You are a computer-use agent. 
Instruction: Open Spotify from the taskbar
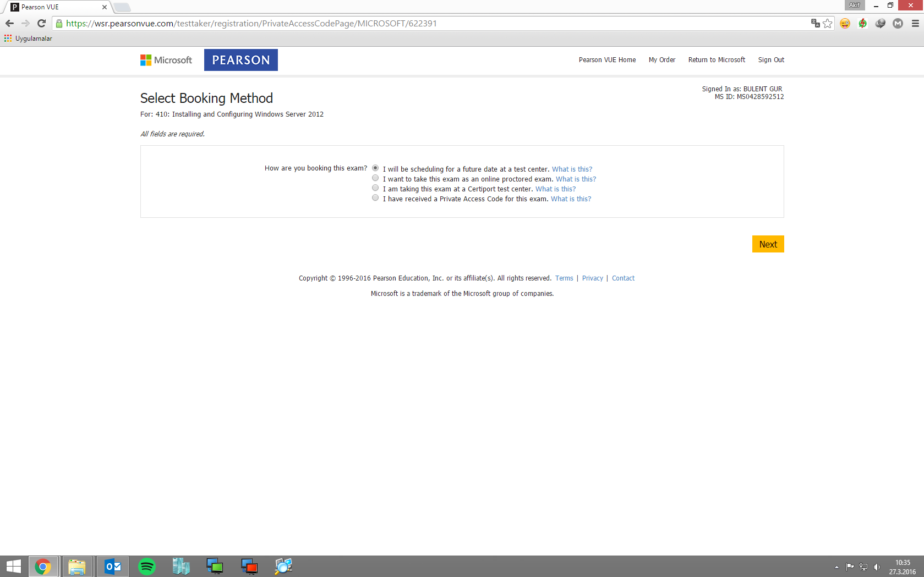click(x=147, y=567)
